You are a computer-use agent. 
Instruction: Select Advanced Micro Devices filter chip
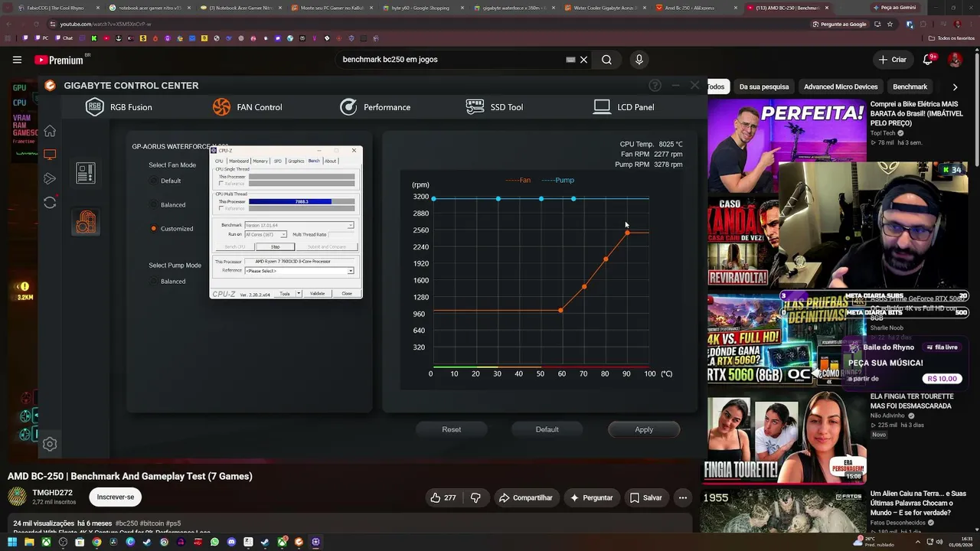pos(841,87)
